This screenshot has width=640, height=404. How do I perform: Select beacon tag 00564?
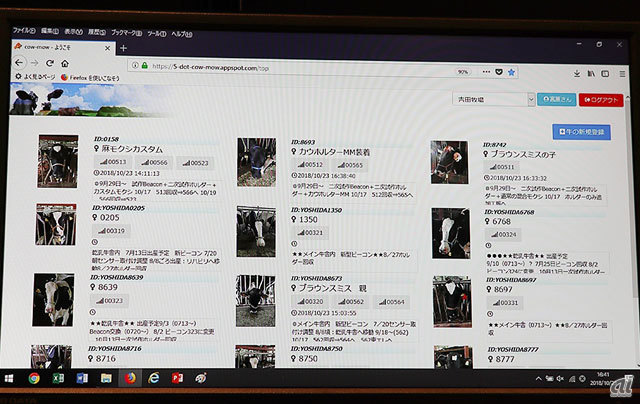[391, 302]
